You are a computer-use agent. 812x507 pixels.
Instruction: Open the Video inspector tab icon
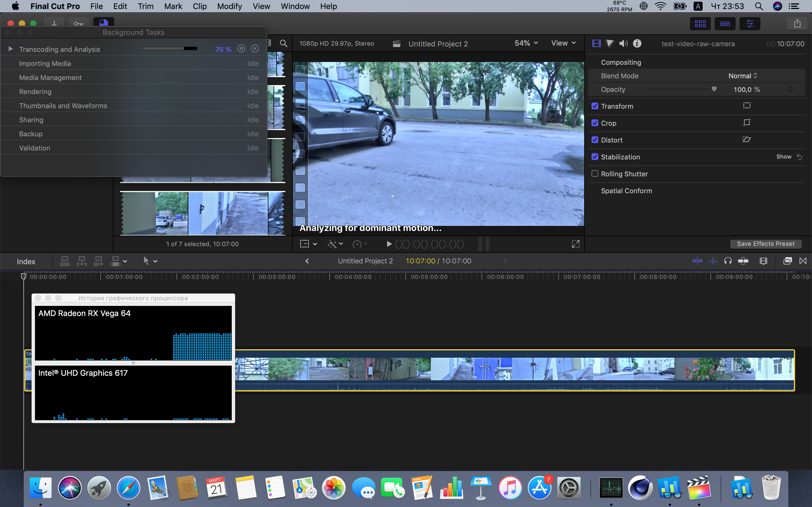596,44
